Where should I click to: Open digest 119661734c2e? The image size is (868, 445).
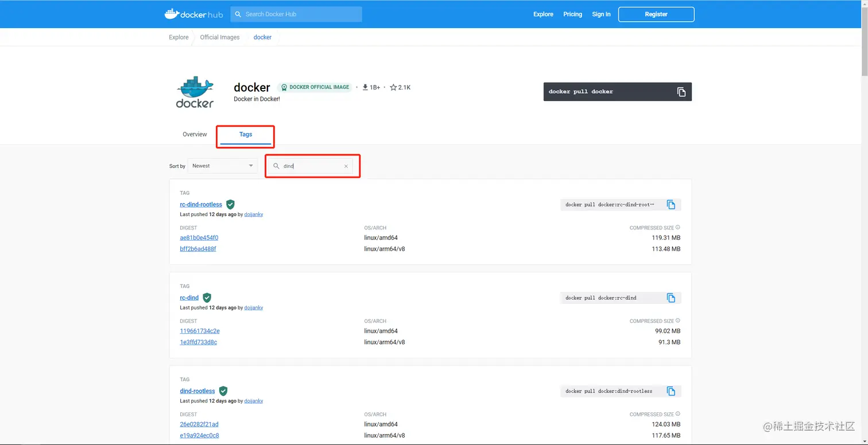tap(200, 331)
